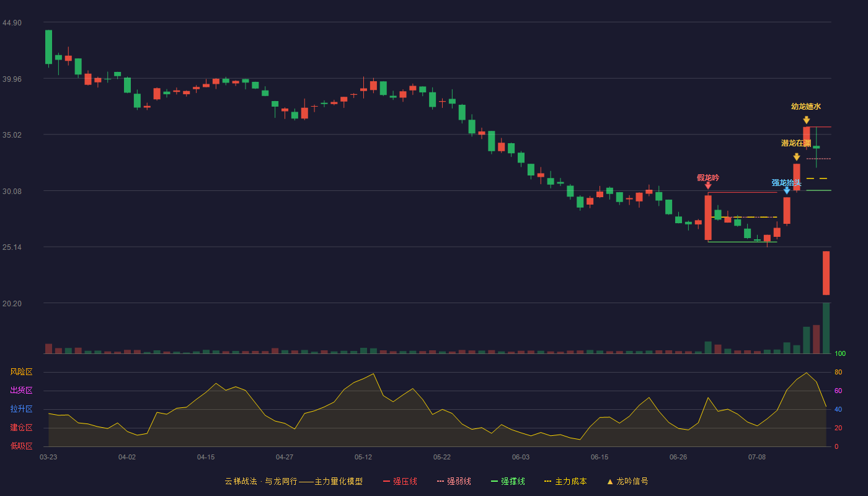Click the 假龙吟 signal label

(708, 178)
